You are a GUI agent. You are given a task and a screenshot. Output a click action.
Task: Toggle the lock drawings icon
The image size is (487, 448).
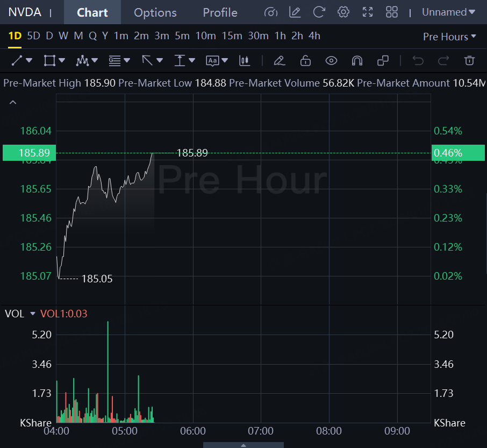(x=305, y=60)
